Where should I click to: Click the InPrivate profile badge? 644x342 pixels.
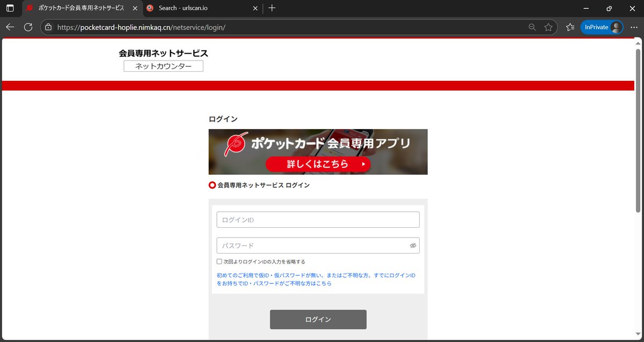[x=602, y=27]
